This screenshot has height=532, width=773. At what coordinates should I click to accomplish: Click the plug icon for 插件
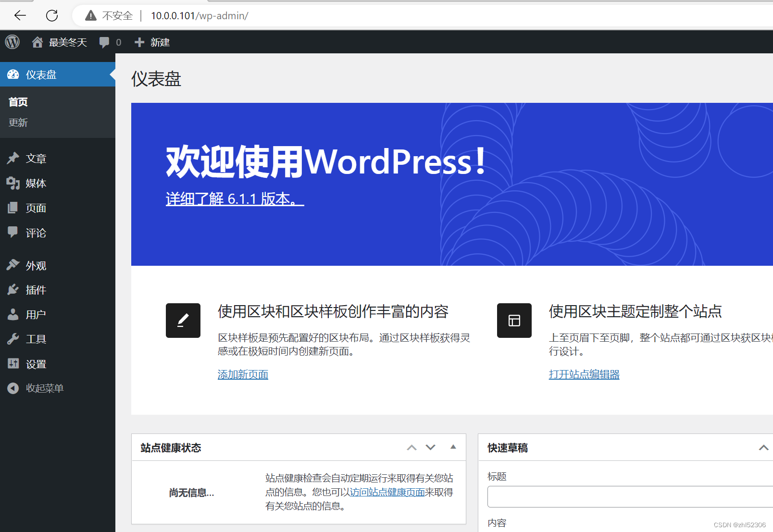click(x=13, y=290)
